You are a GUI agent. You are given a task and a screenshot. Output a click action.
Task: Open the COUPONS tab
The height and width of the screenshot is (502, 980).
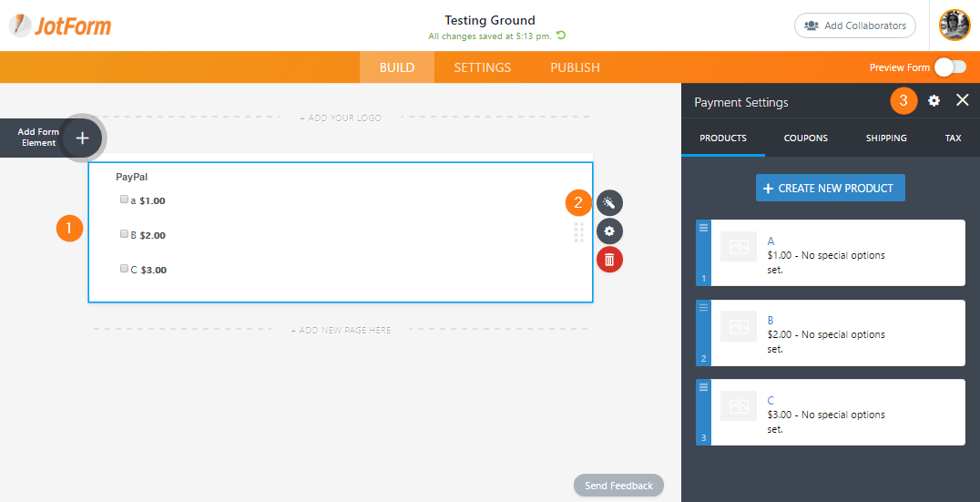(x=805, y=138)
